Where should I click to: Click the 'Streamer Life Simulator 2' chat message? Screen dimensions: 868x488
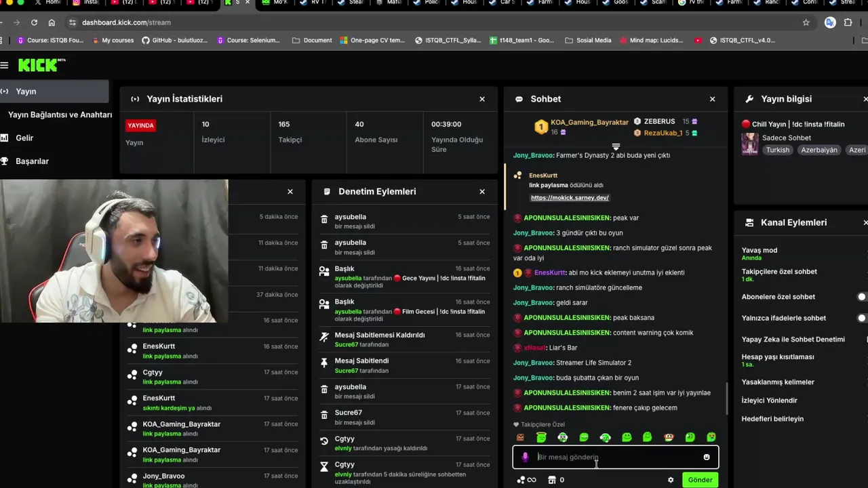(593, 363)
